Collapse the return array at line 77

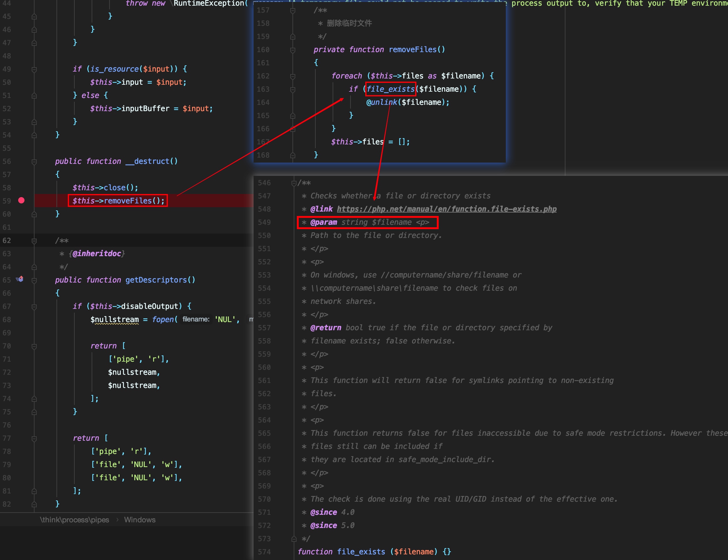click(x=34, y=439)
